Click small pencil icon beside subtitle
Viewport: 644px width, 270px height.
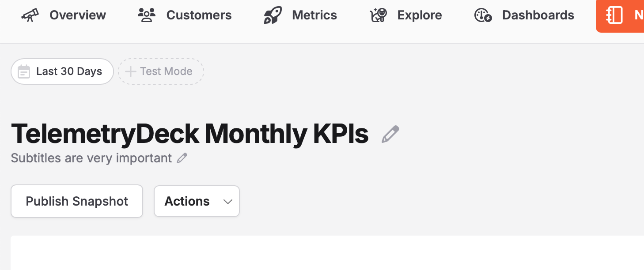pos(182,158)
